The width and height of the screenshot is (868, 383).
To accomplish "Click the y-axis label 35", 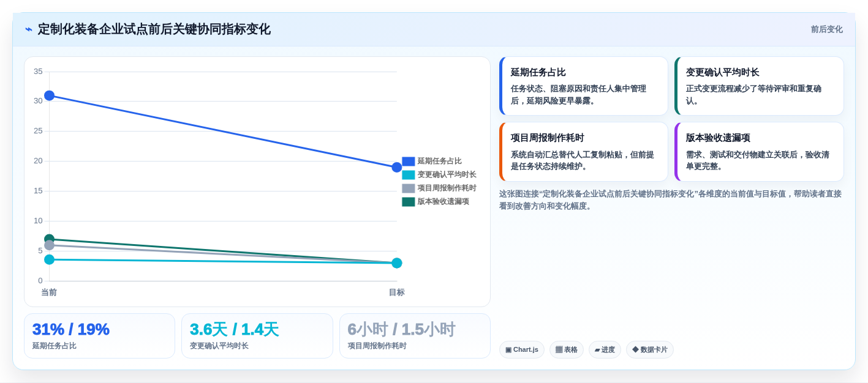I will (x=38, y=72).
